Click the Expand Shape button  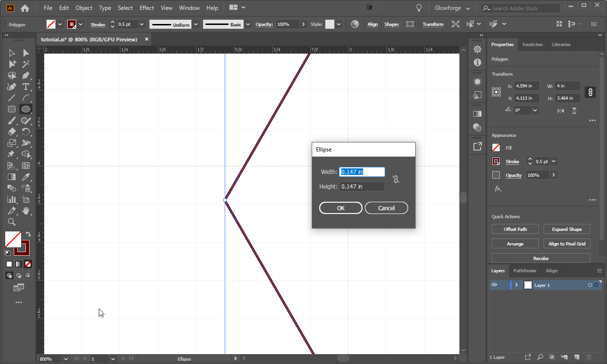[567, 229]
